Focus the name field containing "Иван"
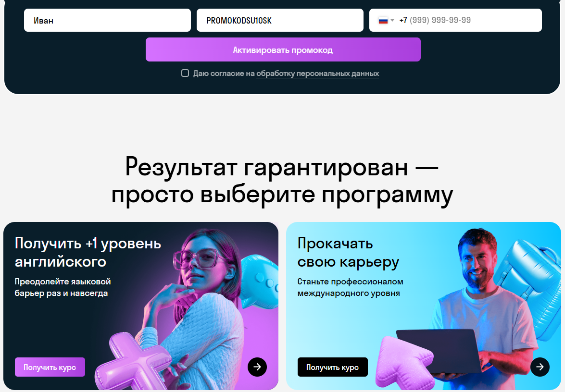Viewport: 565px width, 392px height. [x=107, y=20]
